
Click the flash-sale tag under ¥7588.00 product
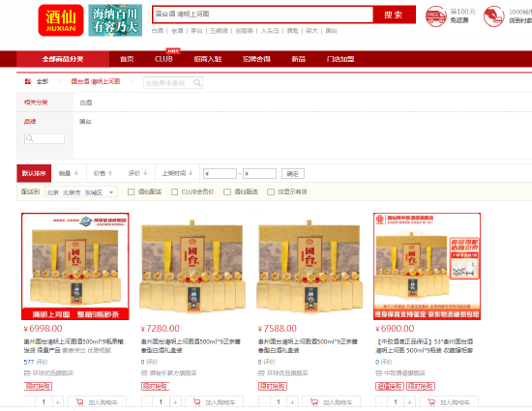[x=273, y=386]
